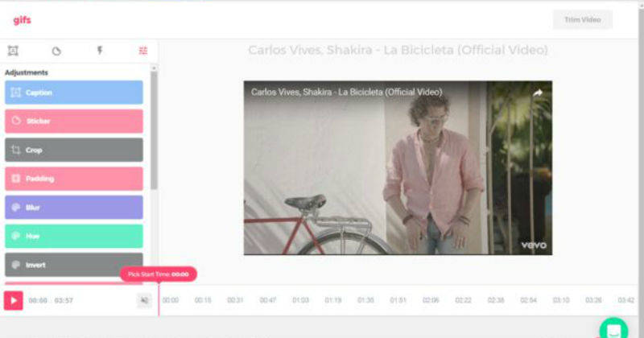Open the lightning bolt effects tab

100,51
